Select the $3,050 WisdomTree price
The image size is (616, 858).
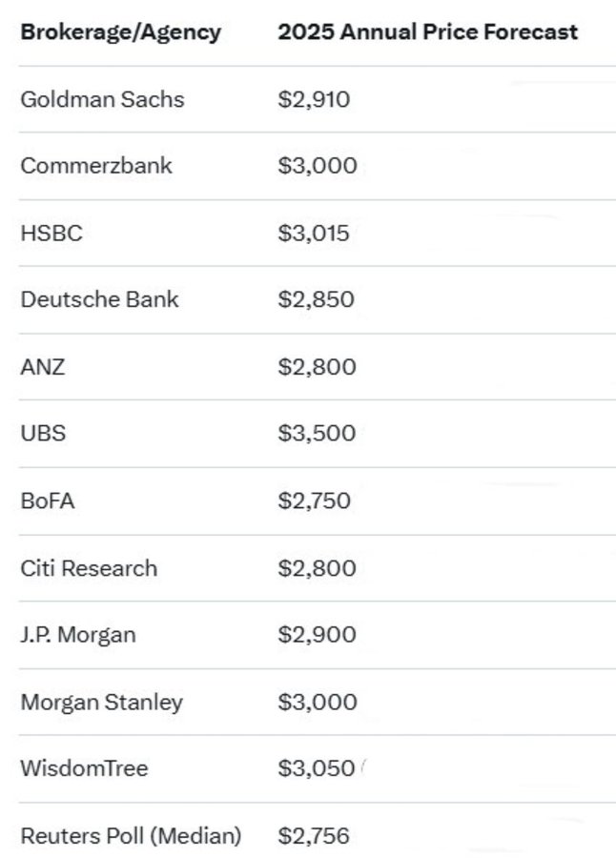(x=317, y=768)
